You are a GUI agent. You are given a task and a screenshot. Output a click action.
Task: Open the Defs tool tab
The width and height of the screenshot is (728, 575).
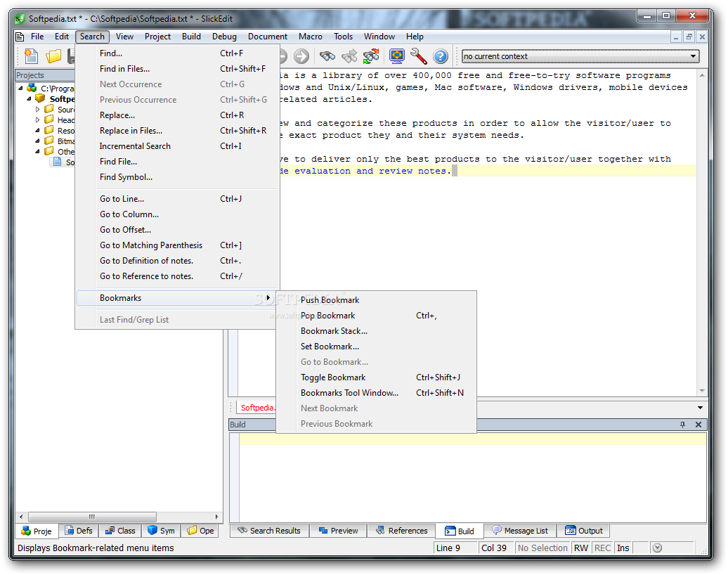click(79, 531)
